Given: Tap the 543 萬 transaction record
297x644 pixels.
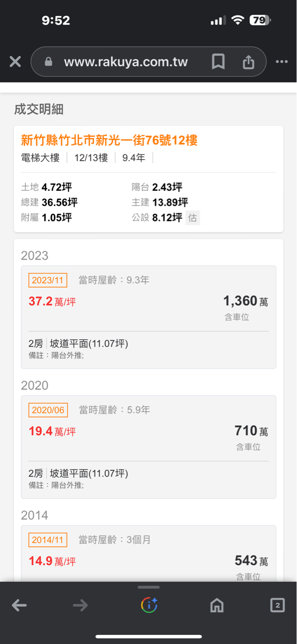Looking at the screenshot, I should [148, 553].
